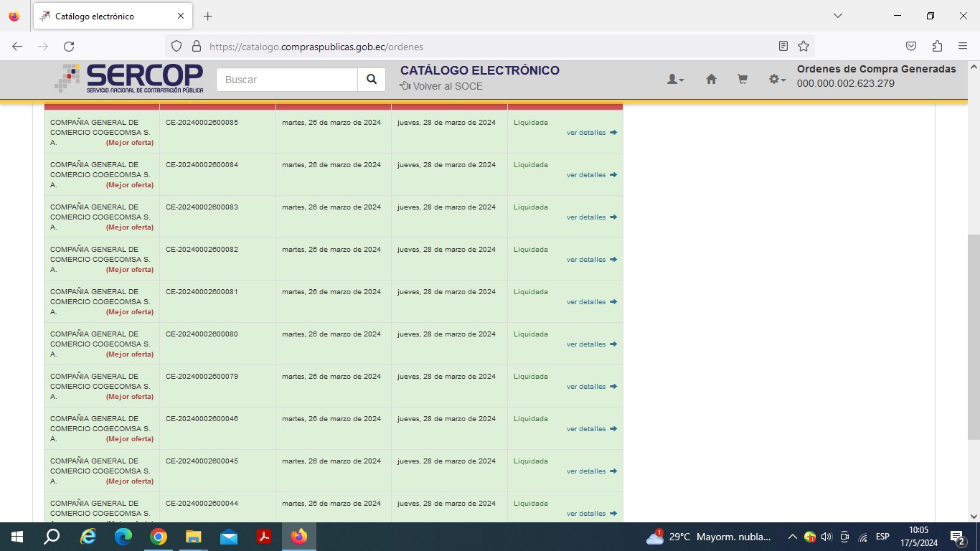The height and width of the screenshot is (551, 980).
Task: Expand the user account dropdown
Action: [x=675, y=80]
